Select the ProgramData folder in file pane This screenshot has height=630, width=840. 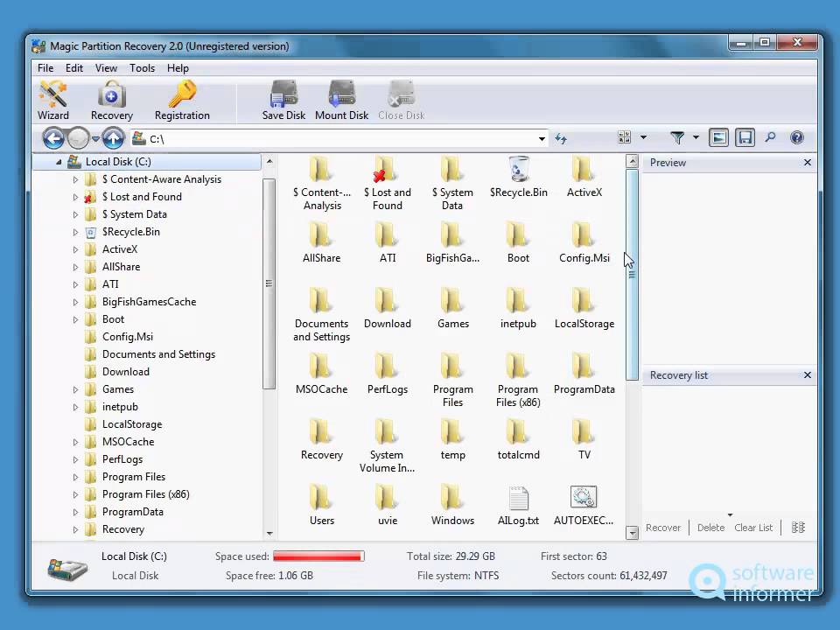pyautogui.click(x=584, y=374)
